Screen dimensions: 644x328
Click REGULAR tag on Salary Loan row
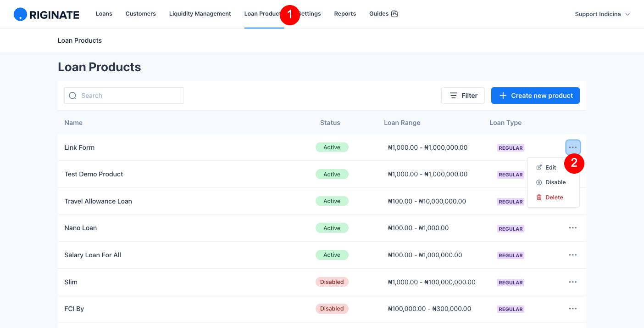point(511,255)
